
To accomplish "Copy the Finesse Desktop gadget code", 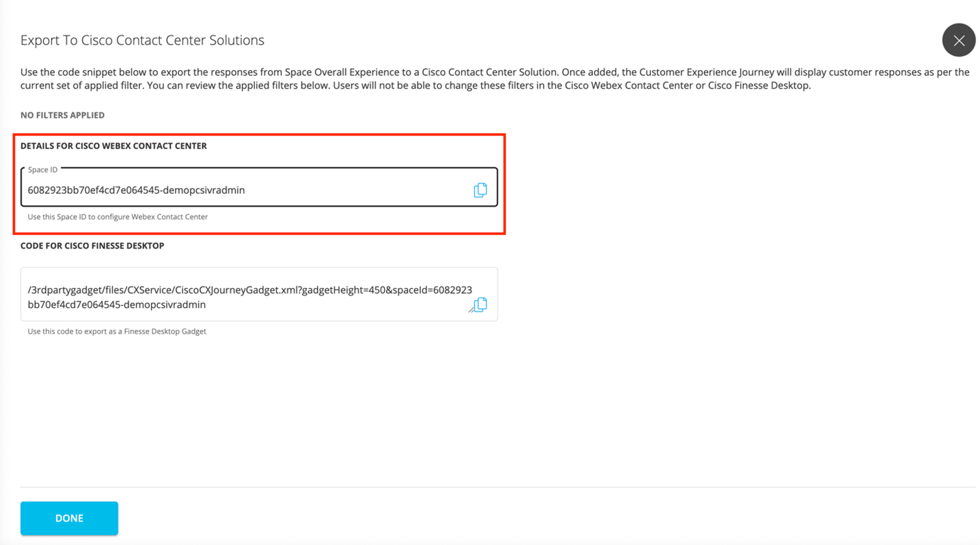I will [x=480, y=305].
